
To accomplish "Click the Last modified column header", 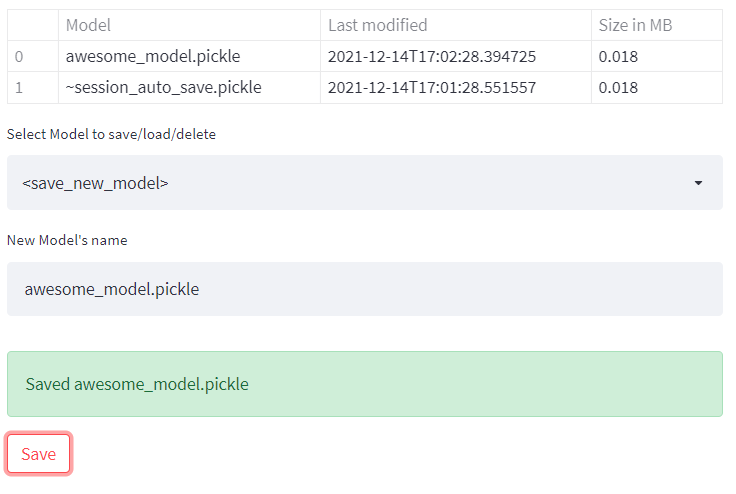I will click(377, 25).
